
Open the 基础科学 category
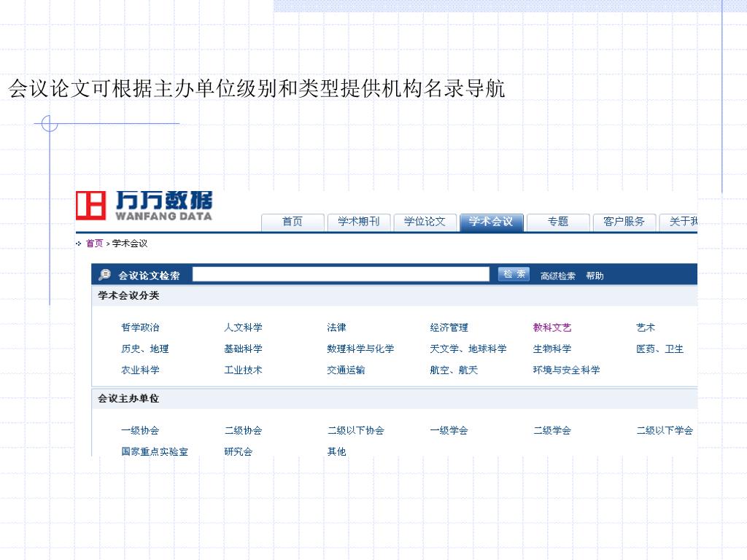(x=243, y=349)
